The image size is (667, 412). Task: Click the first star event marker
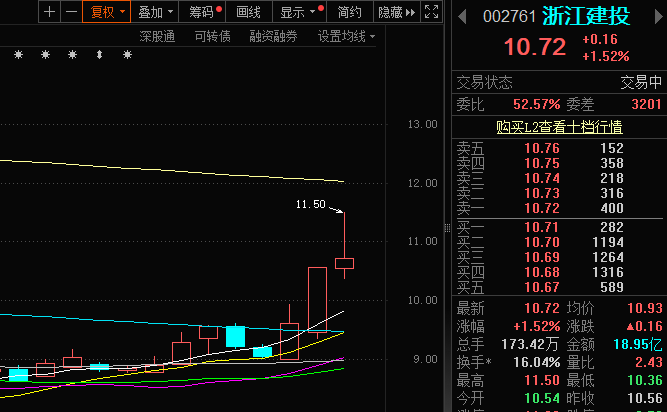pos(18,55)
